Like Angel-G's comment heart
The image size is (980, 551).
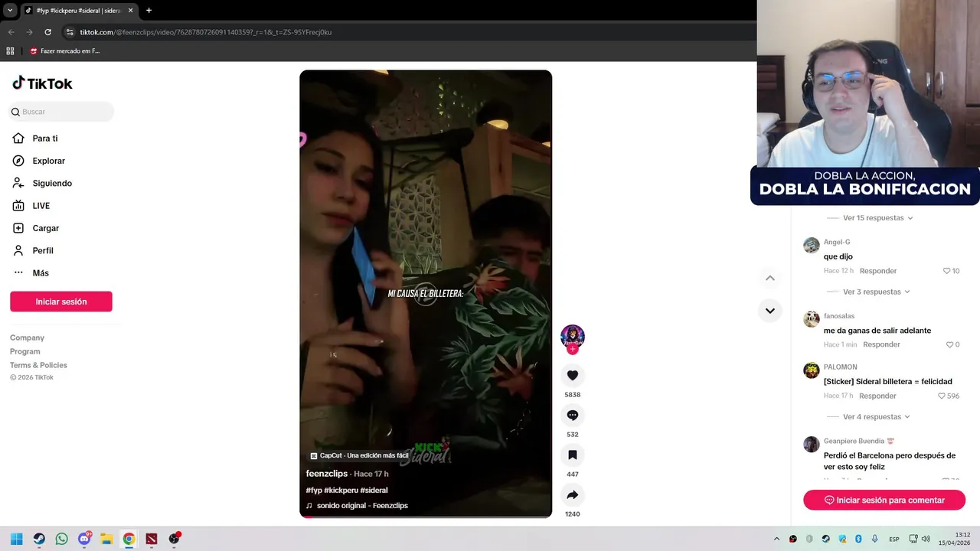(x=946, y=271)
